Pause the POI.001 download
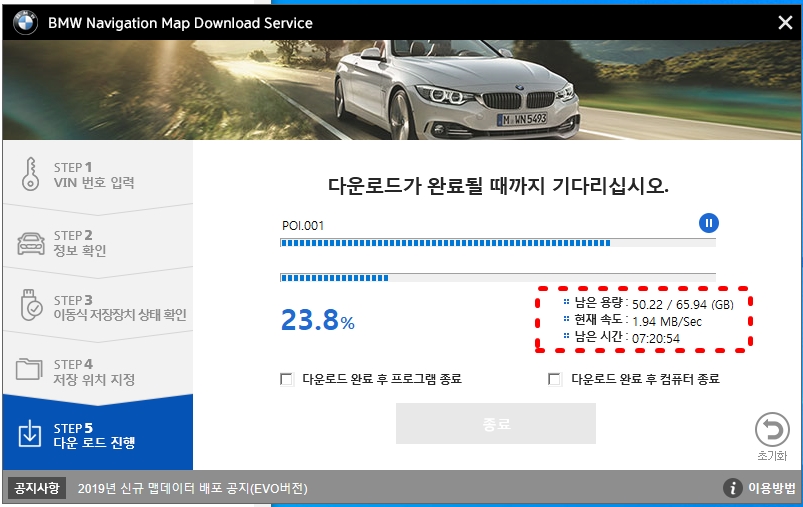 (x=709, y=223)
